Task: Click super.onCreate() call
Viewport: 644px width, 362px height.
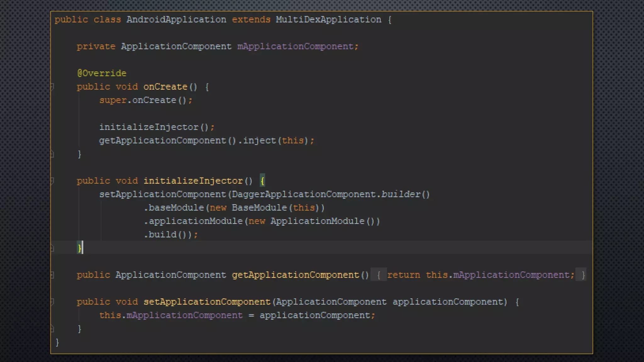Action: pyautogui.click(x=146, y=100)
